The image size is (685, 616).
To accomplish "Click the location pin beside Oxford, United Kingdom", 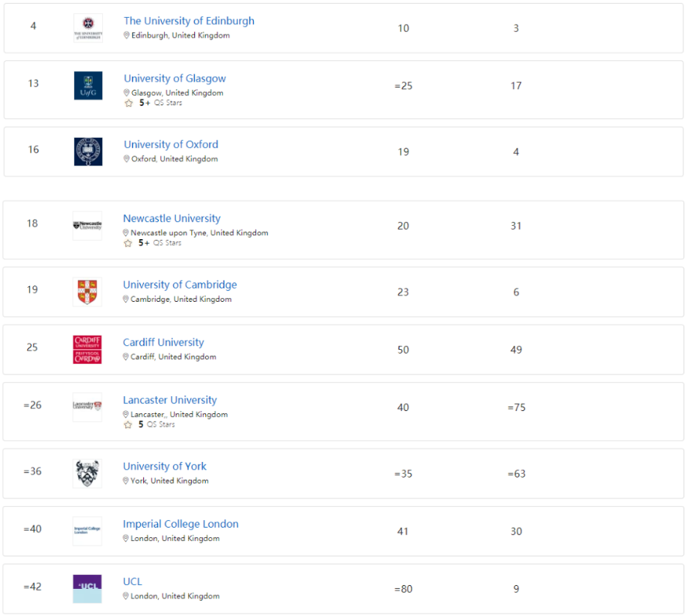I will pos(126,159).
